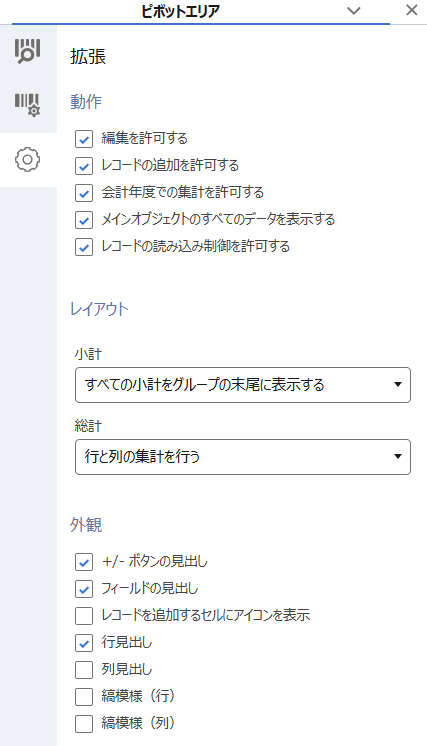Select the gear extended settings tab
Viewport: 427px width, 746px height.
(x=28, y=159)
